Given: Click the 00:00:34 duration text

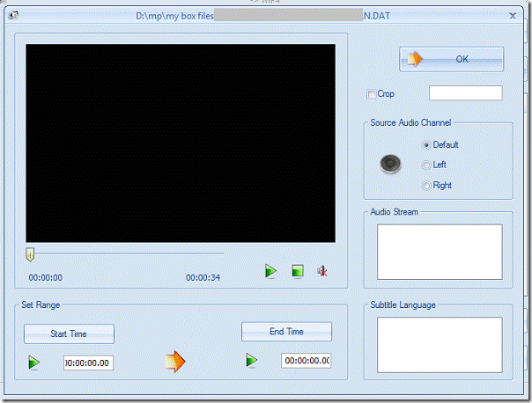Looking at the screenshot, I should click(x=203, y=278).
